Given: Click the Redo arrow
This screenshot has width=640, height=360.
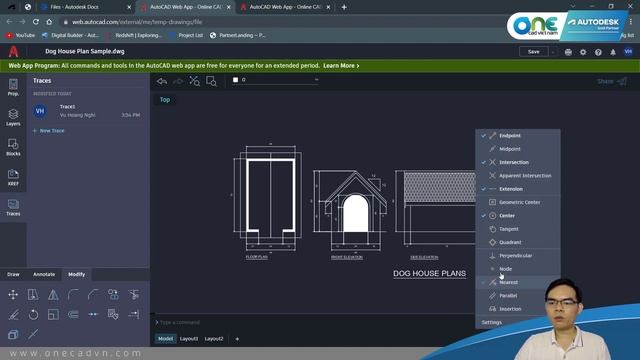Looking at the screenshot, I should click(178, 81).
